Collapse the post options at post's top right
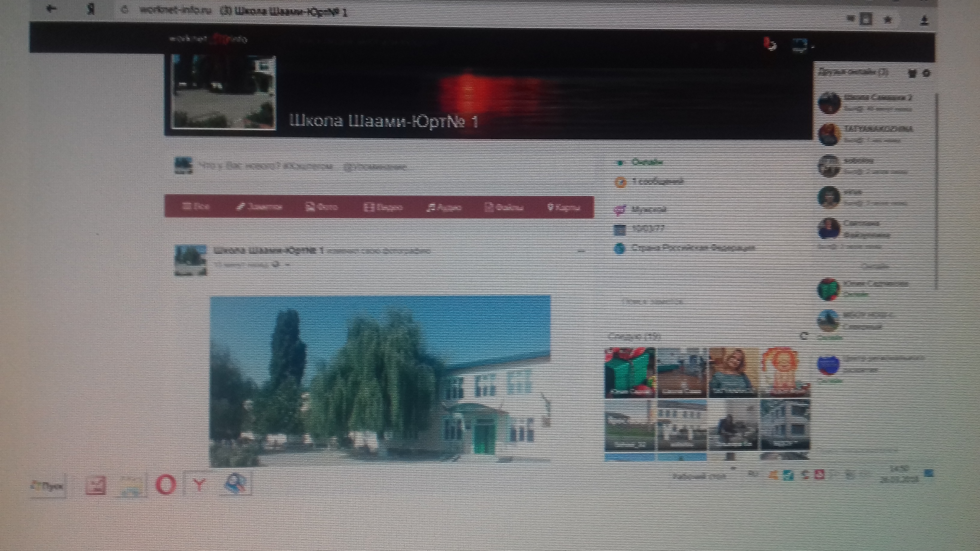 tap(581, 251)
